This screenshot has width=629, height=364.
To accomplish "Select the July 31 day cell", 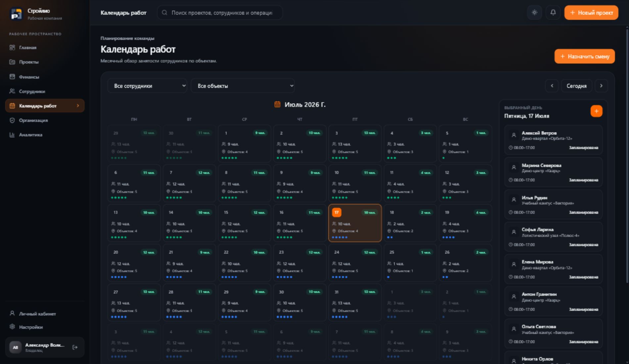I will [355, 302].
